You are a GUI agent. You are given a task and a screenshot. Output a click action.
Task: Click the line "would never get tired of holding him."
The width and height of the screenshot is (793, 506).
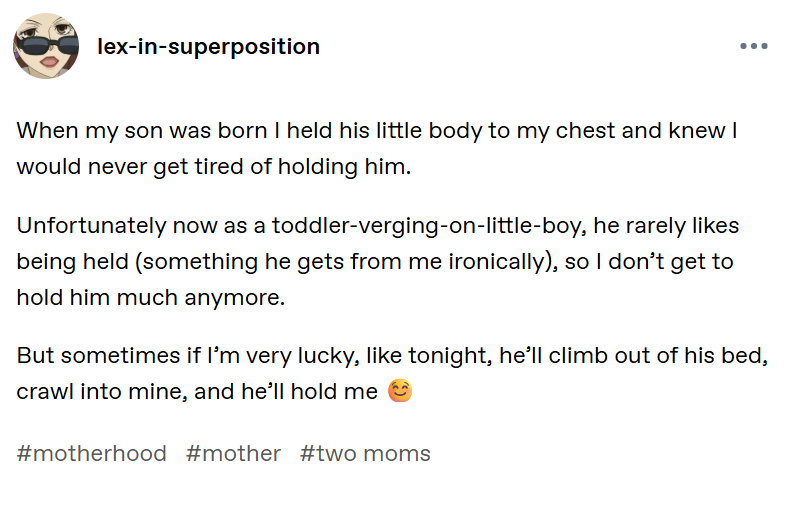click(214, 166)
